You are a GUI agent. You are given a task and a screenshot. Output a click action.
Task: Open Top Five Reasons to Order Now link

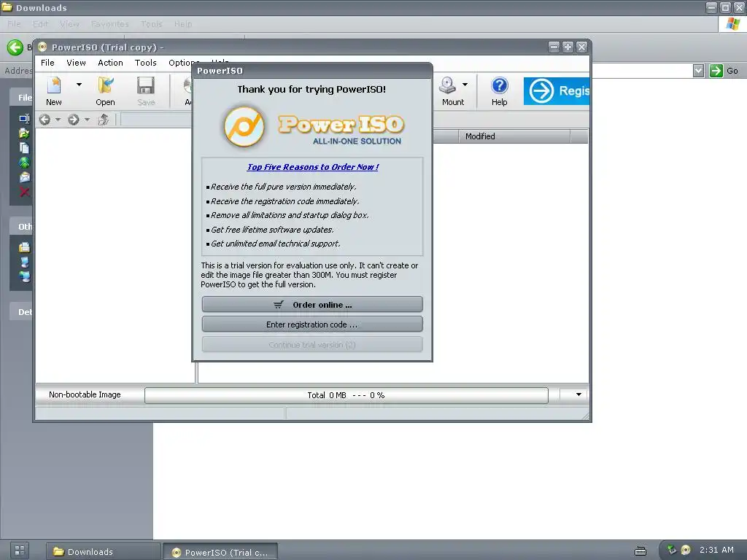312,167
